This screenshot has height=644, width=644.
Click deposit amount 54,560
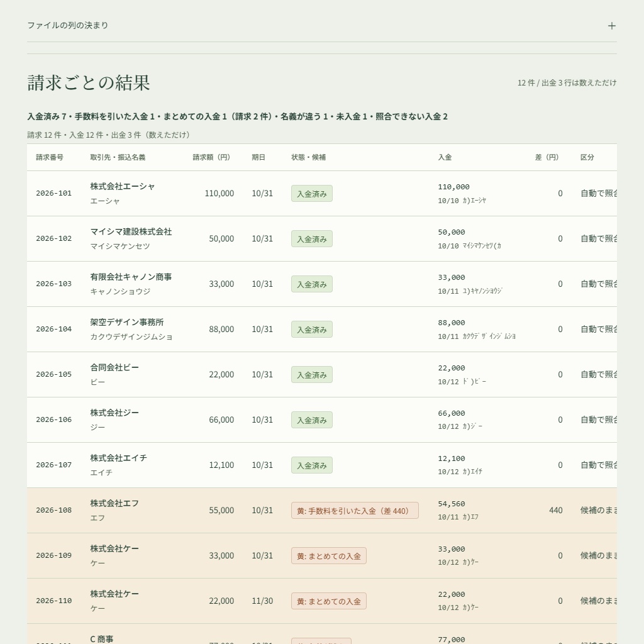click(452, 504)
